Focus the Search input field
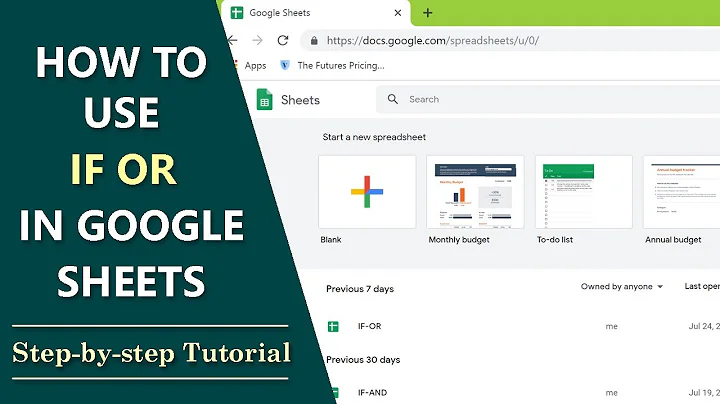 pyautogui.click(x=548, y=99)
